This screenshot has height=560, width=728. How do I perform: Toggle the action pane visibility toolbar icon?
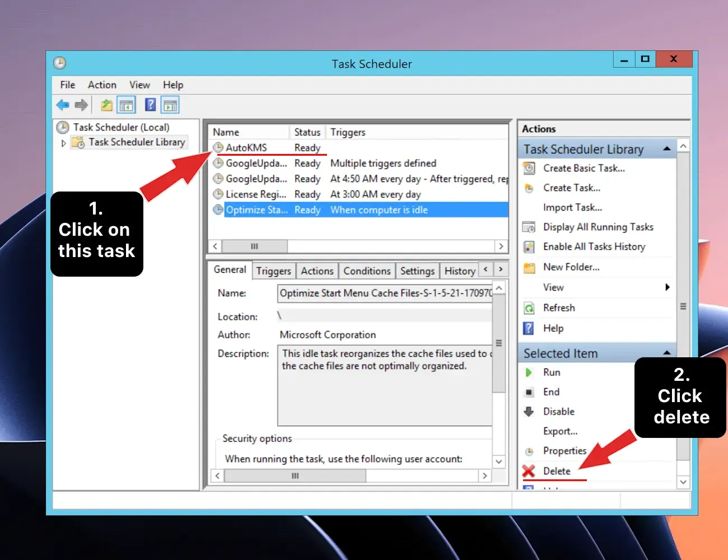[x=169, y=104]
